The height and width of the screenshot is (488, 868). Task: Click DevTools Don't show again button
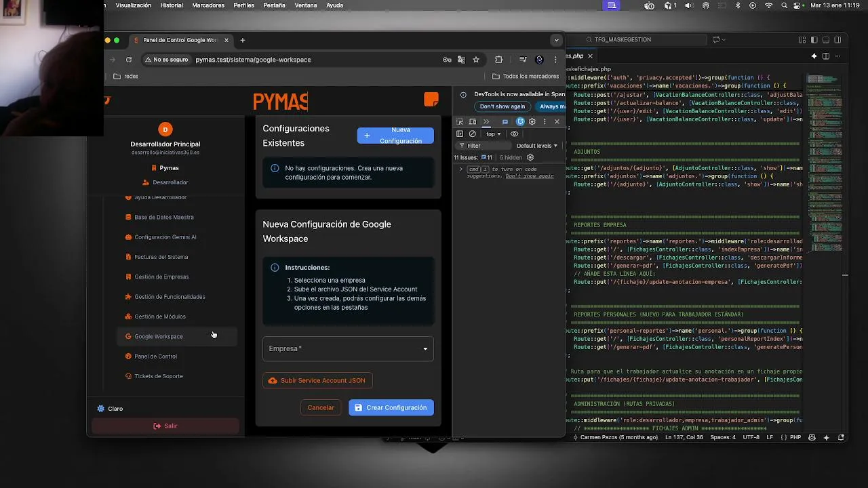[x=502, y=106]
